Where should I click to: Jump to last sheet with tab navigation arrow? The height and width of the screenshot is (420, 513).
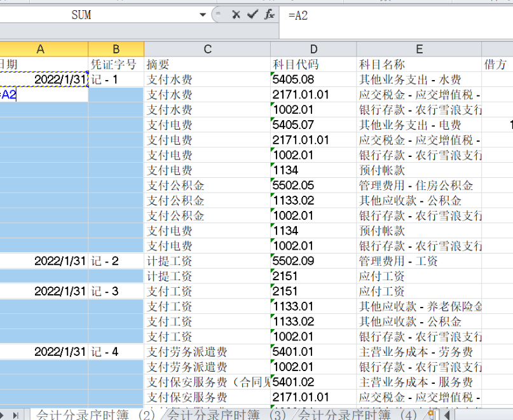click(x=16, y=415)
